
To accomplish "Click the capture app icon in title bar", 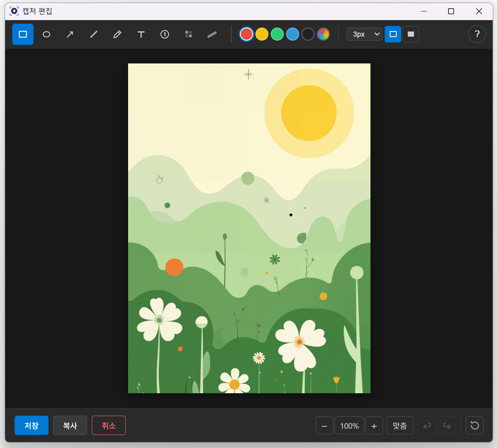I will click(14, 11).
